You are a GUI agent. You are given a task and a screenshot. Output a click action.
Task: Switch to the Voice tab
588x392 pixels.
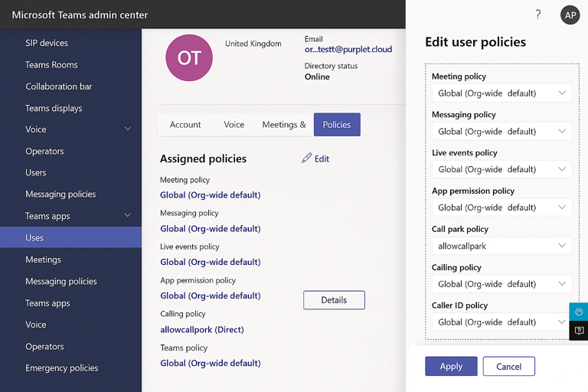point(234,125)
